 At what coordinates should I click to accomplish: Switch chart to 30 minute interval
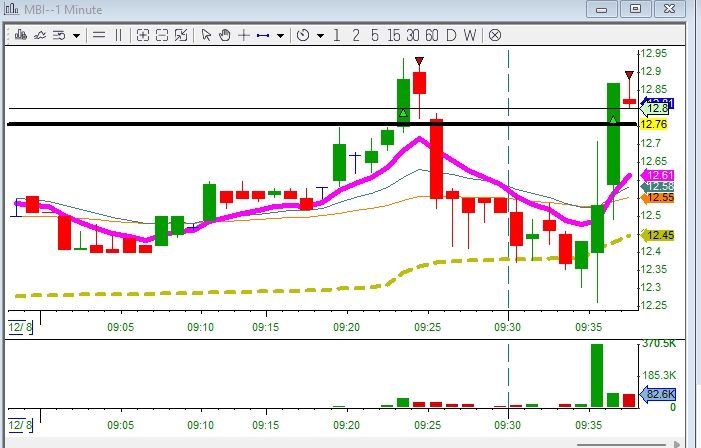pos(413,35)
